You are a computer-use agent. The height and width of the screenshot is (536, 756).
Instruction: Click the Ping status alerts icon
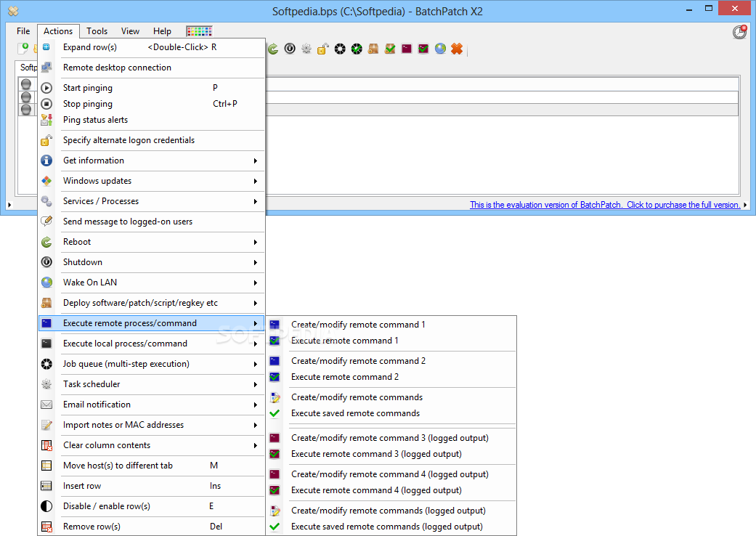[46, 120]
